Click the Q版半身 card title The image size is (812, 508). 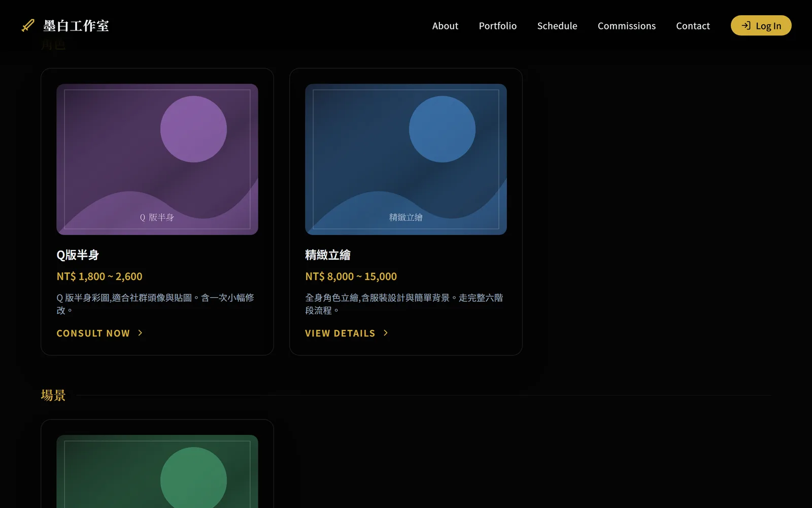78,255
